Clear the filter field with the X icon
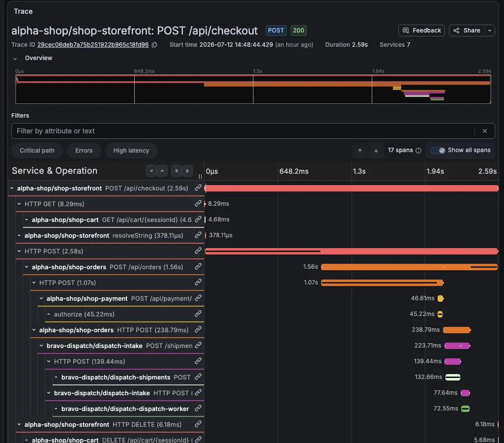Screen dimensions: 504x443 (x=485, y=131)
